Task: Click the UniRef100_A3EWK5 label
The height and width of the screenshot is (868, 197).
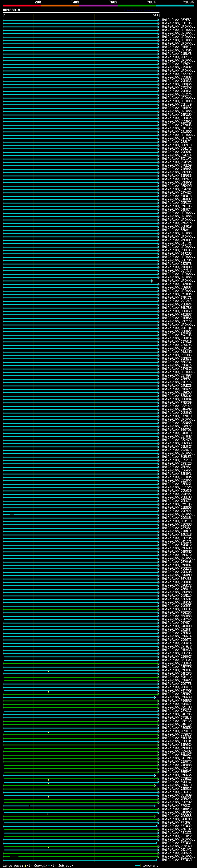Action: click(177, 118)
